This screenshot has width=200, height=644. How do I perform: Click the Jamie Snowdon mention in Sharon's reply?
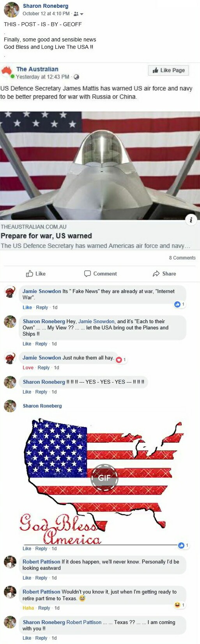tap(97, 321)
